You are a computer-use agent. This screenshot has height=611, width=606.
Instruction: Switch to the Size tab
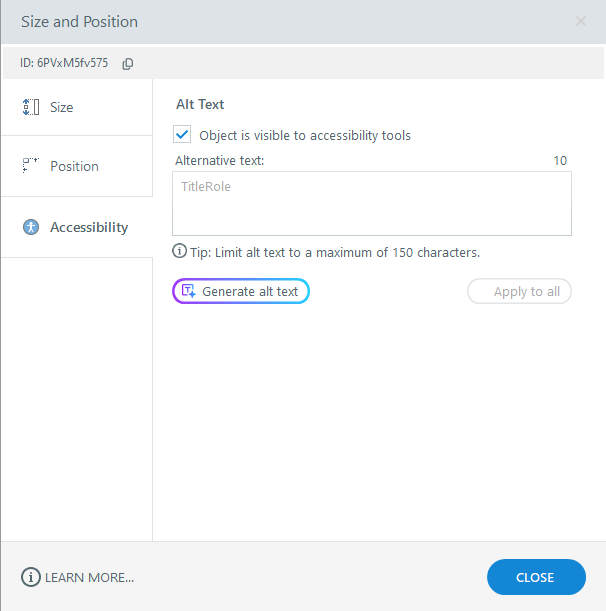(62, 107)
